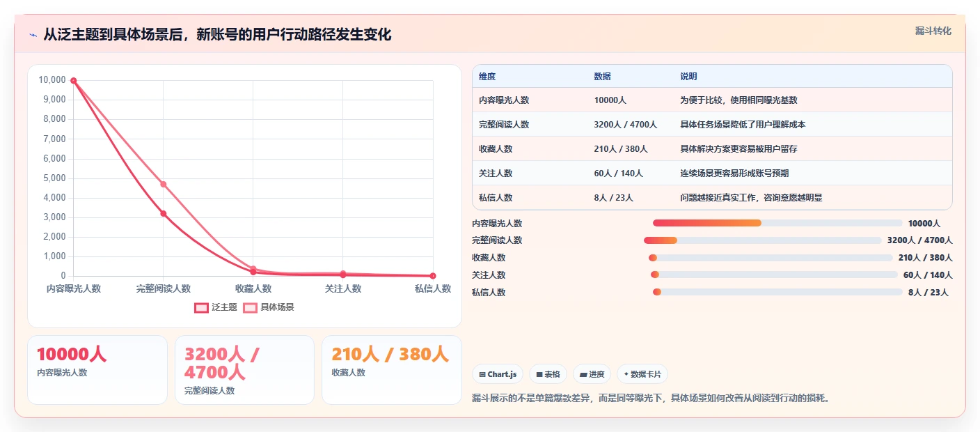Click the note 具体任务场景降低了用户理解成本

click(x=743, y=125)
